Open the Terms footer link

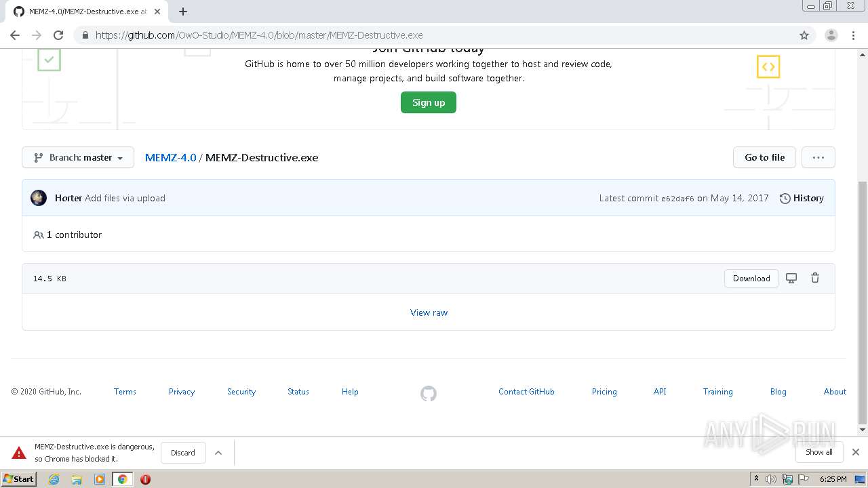(x=125, y=392)
